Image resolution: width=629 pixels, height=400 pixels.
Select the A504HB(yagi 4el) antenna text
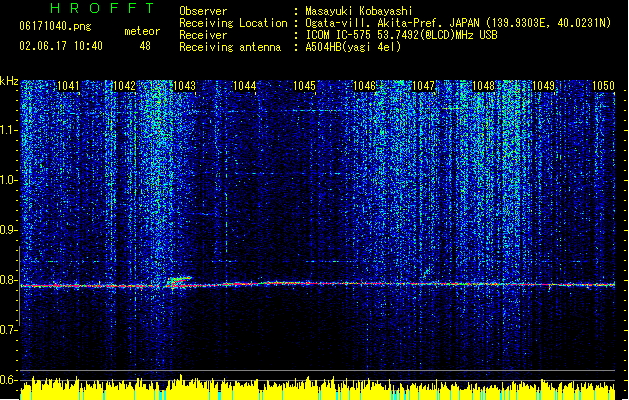click(353, 47)
